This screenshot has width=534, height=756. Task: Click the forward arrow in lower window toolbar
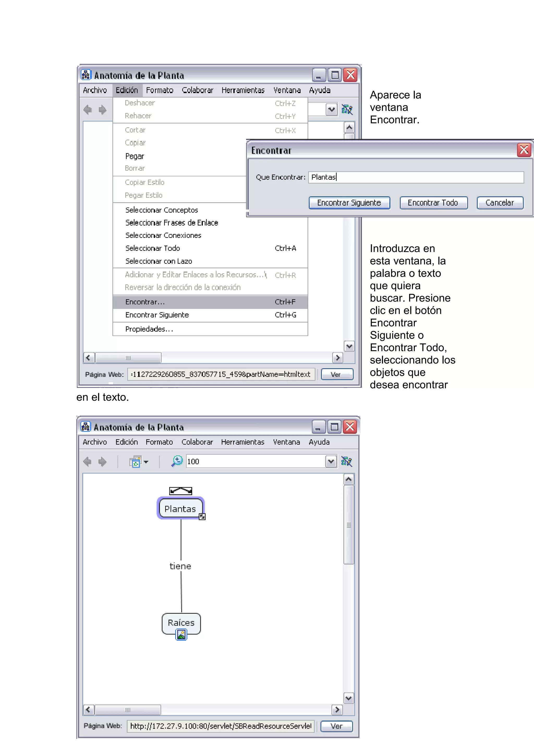click(102, 462)
